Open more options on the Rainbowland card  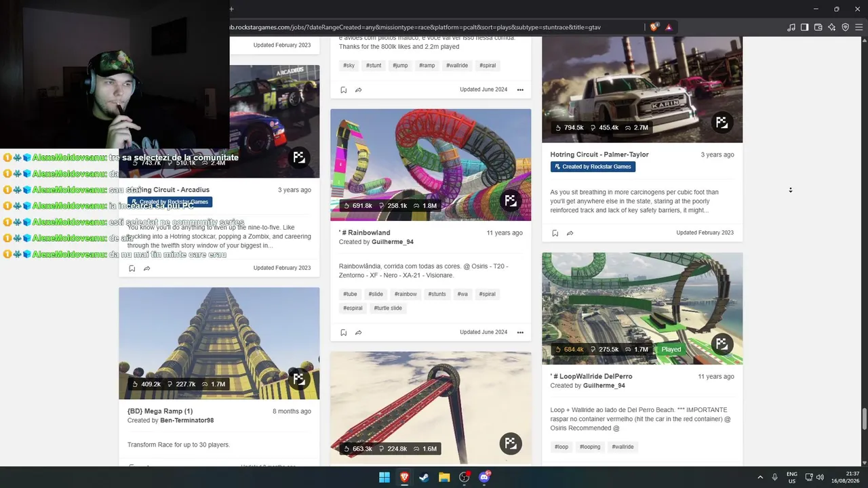[x=520, y=333]
